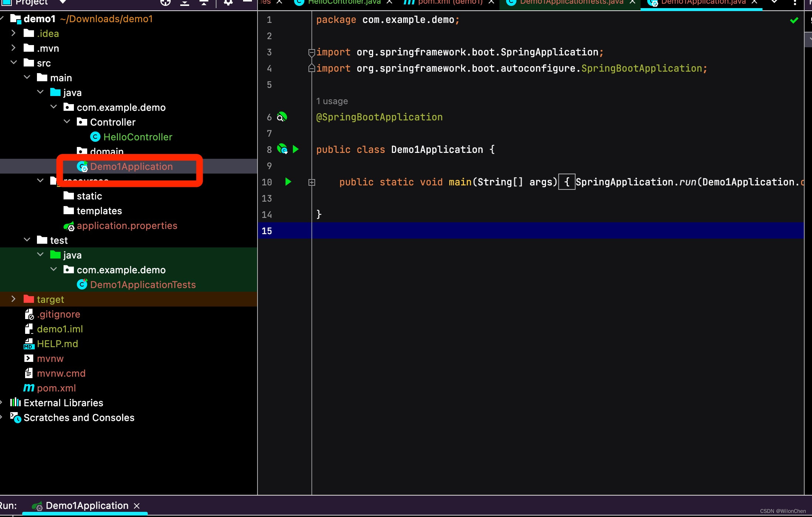Close the Demo1Application run tab
The height and width of the screenshot is (517, 812).
point(137,506)
